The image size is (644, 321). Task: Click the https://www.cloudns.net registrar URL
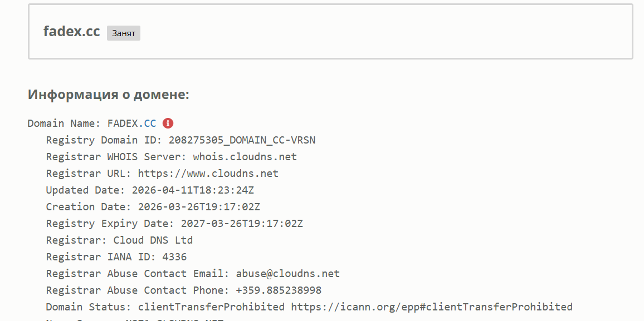point(208,174)
